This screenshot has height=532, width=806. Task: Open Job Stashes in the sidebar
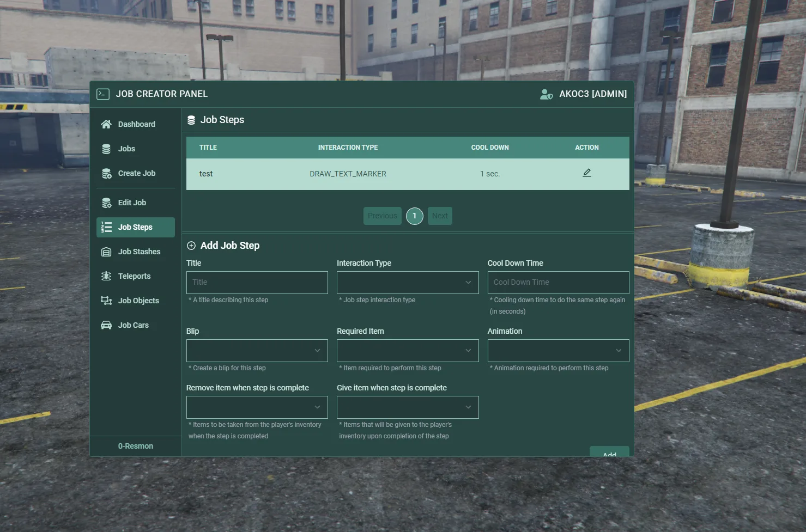pyautogui.click(x=136, y=252)
